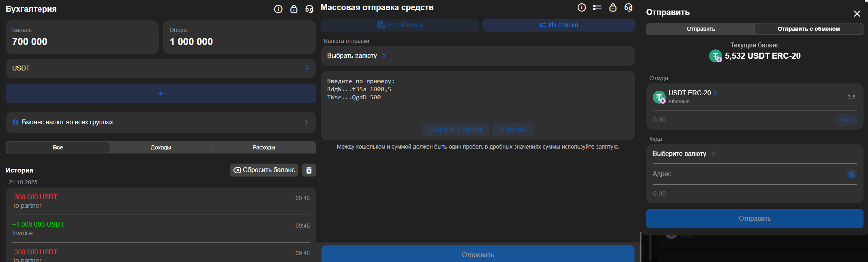Switch to Все history tab

point(58,147)
